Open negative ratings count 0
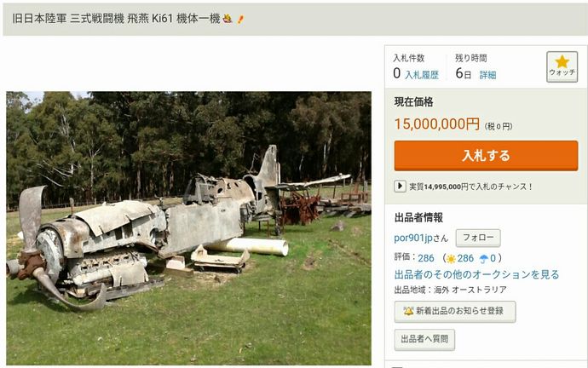Image resolution: width=588 pixels, height=368 pixels. point(493,258)
